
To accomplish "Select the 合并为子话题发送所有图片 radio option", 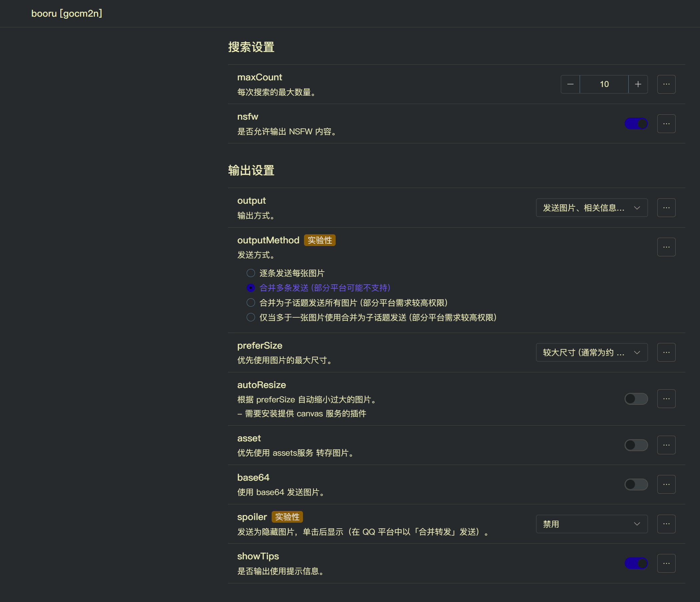I will (x=251, y=303).
